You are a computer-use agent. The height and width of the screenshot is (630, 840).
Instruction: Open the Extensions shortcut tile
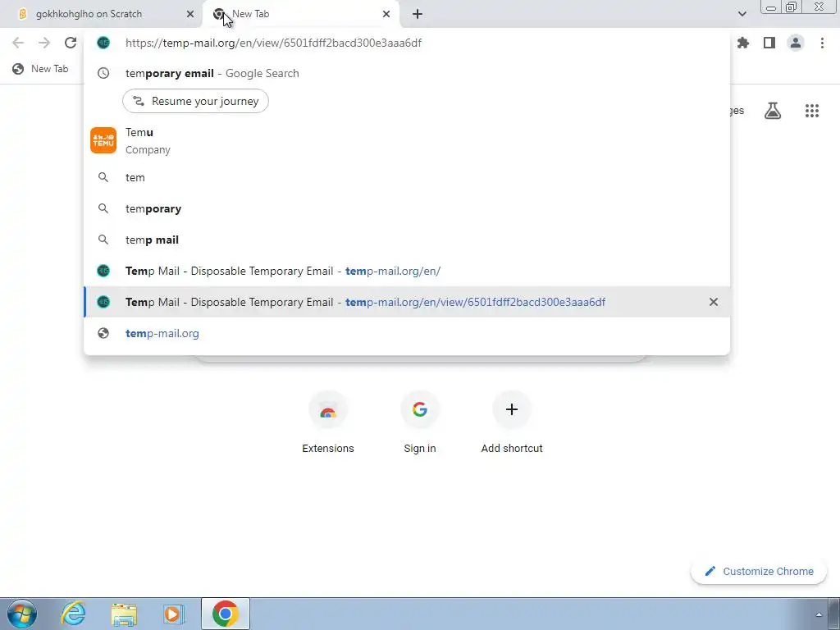[328, 423]
